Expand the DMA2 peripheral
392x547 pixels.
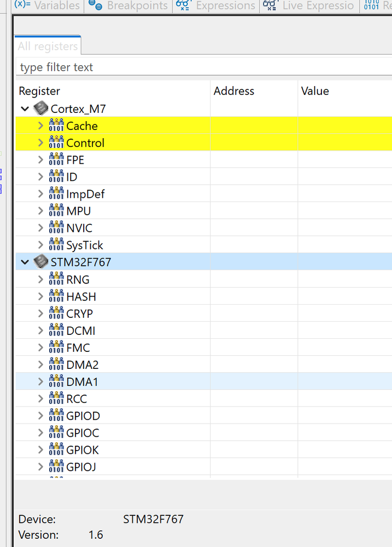(41, 364)
